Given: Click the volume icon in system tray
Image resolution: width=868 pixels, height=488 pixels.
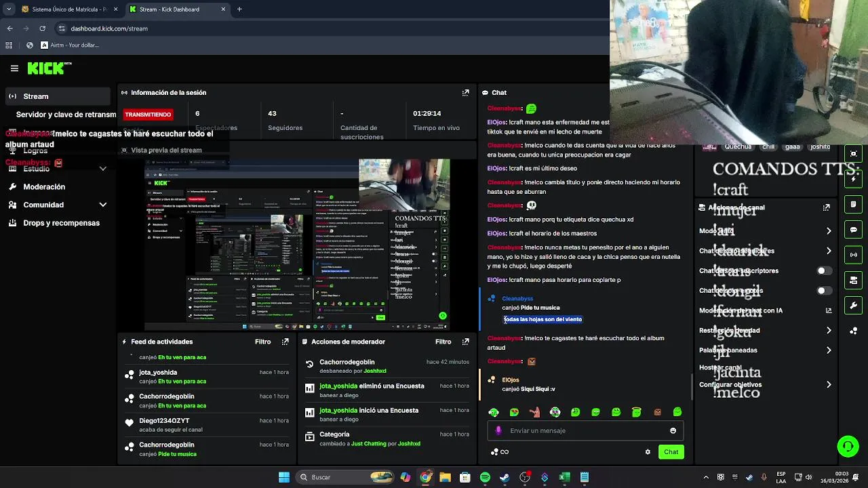Looking at the screenshot, I should click(808, 477).
